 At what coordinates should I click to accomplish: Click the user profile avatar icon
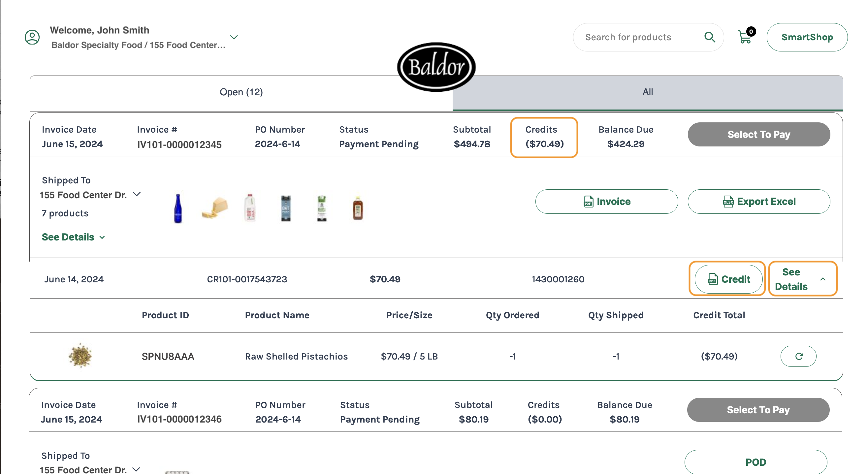[x=32, y=37]
